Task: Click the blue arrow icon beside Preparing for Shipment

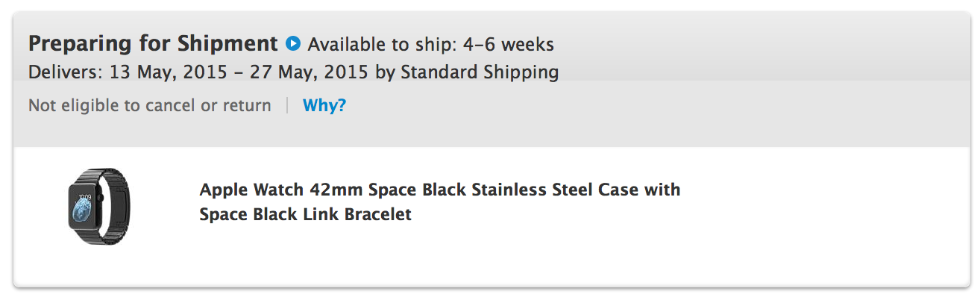Action: (x=293, y=44)
